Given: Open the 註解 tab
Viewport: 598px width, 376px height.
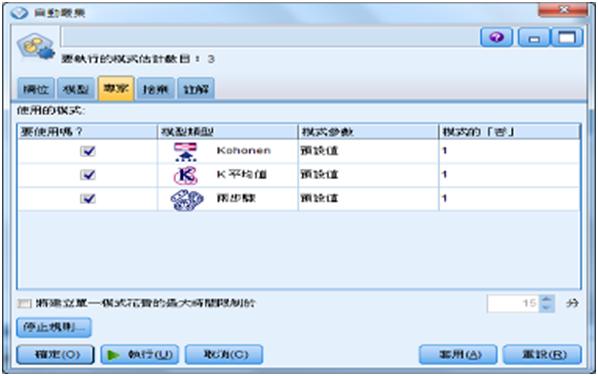Looking at the screenshot, I should [196, 89].
